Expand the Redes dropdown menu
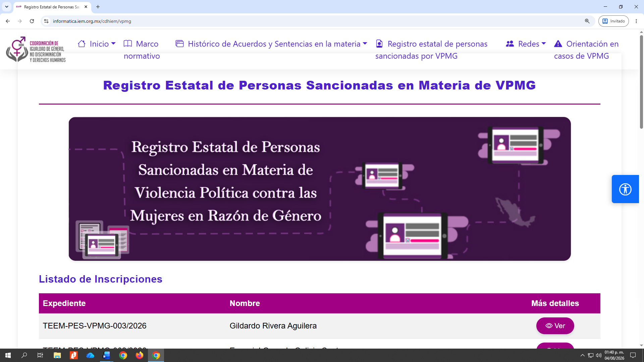This screenshot has width=644, height=362. pyautogui.click(x=526, y=44)
